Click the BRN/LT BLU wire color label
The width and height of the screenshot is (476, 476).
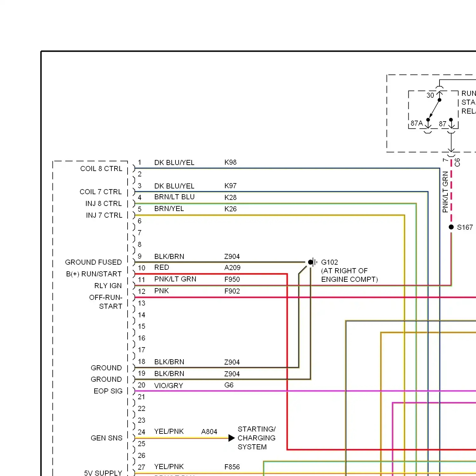point(174,197)
